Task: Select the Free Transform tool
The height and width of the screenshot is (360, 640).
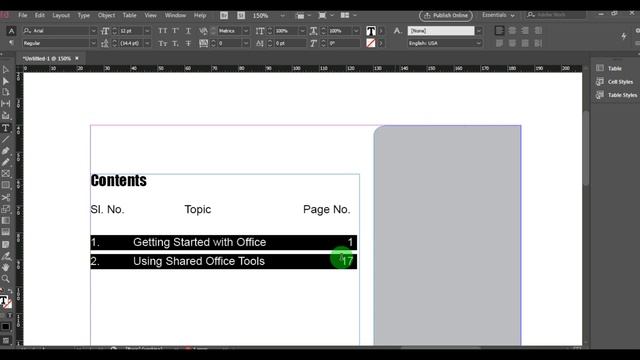Action: (6, 209)
